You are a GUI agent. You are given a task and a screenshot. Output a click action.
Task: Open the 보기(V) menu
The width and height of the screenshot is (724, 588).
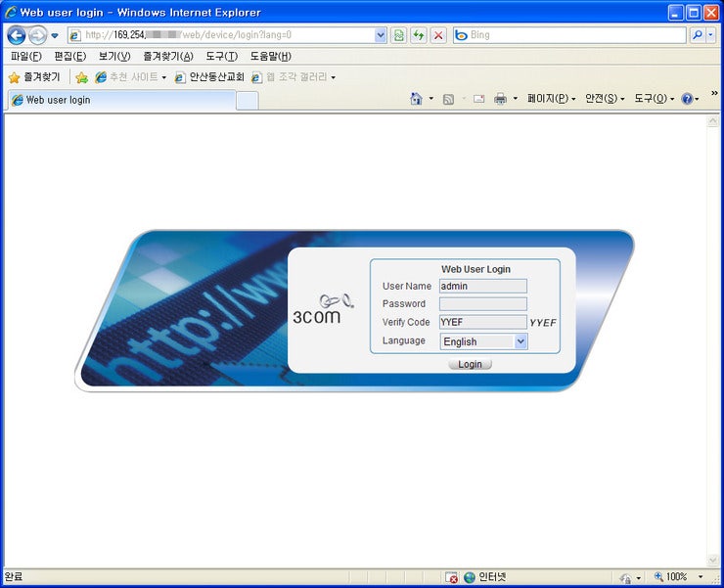pyautogui.click(x=114, y=57)
